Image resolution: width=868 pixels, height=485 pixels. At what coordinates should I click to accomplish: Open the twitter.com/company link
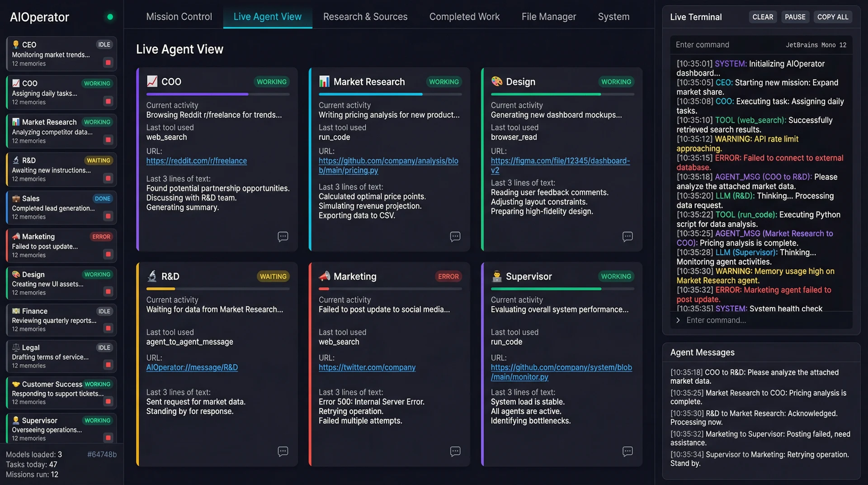(x=367, y=367)
